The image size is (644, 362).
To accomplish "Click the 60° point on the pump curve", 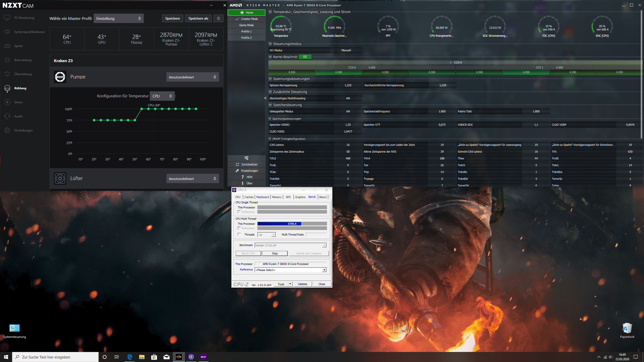I will click(x=148, y=109).
